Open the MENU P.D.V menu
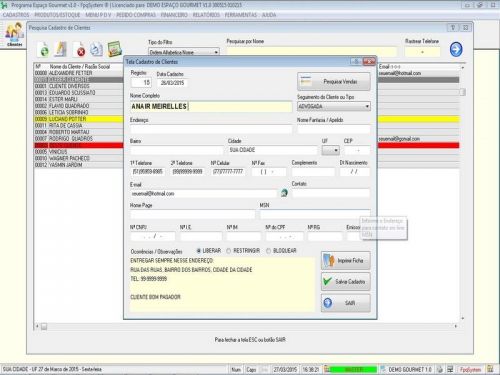Screen dimensions: 500x375 coord(98,15)
